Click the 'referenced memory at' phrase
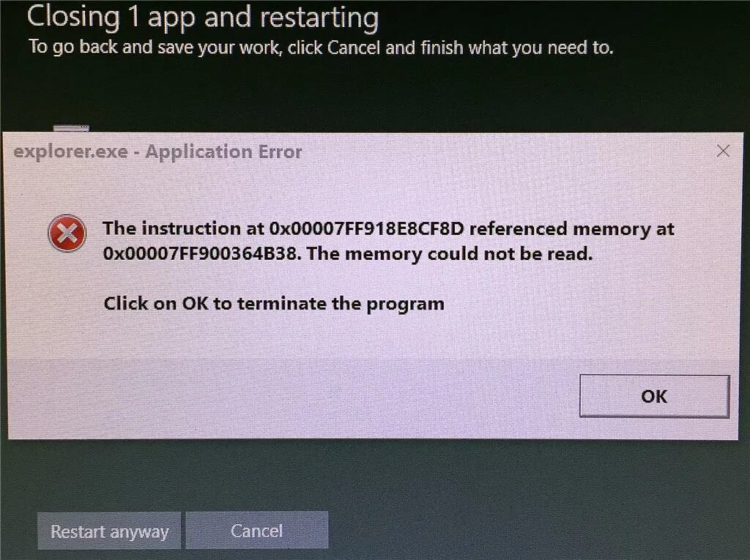 pos(571,229)
